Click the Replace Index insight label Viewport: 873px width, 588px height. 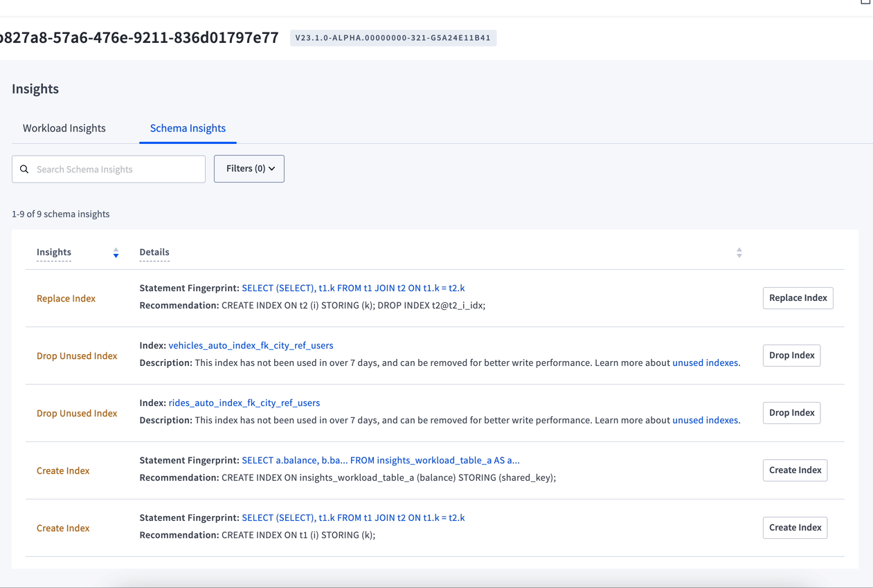[66, 298]
